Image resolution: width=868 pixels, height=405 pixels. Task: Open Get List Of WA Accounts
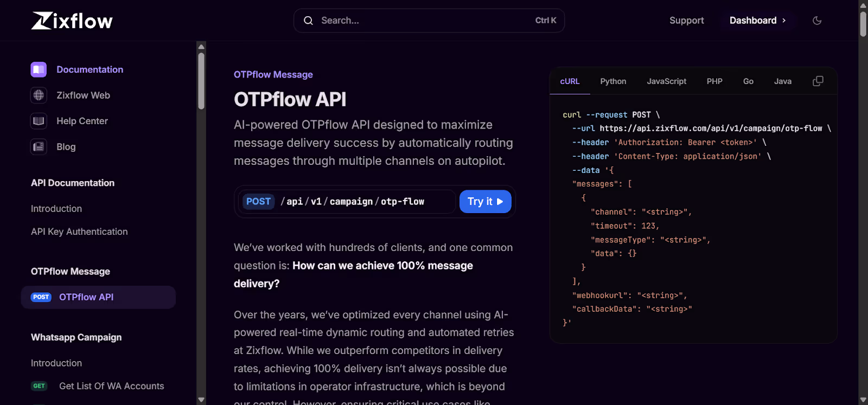pyautogui.click(x=111, y=386)
